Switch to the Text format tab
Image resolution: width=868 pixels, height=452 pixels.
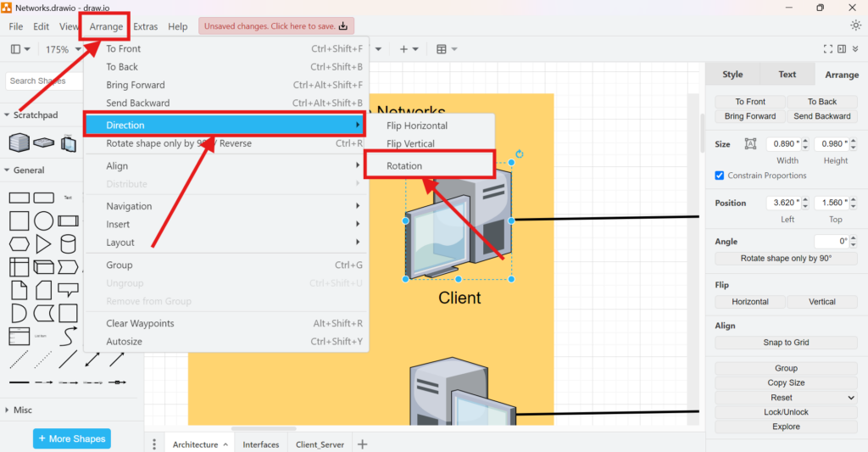(x=787, y=75)
